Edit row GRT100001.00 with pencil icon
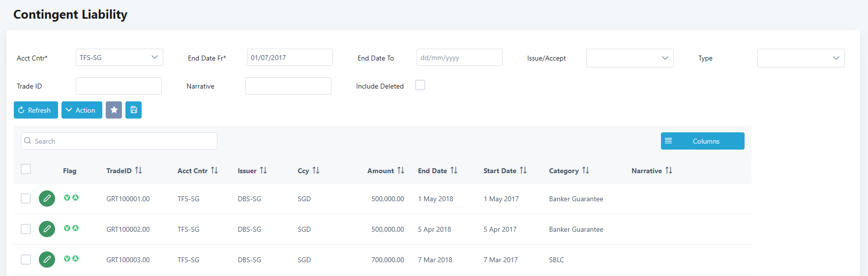 pyautogui.click(x=47, y=199)
